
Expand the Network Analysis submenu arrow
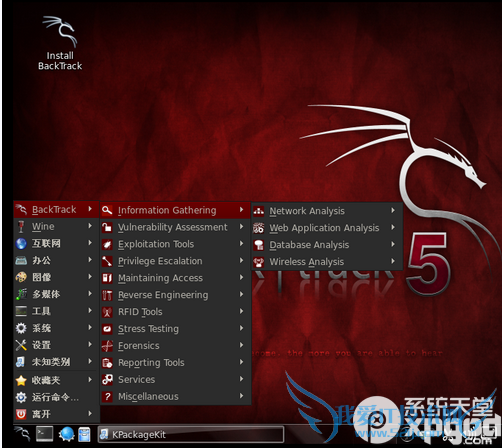pos(393,210)
